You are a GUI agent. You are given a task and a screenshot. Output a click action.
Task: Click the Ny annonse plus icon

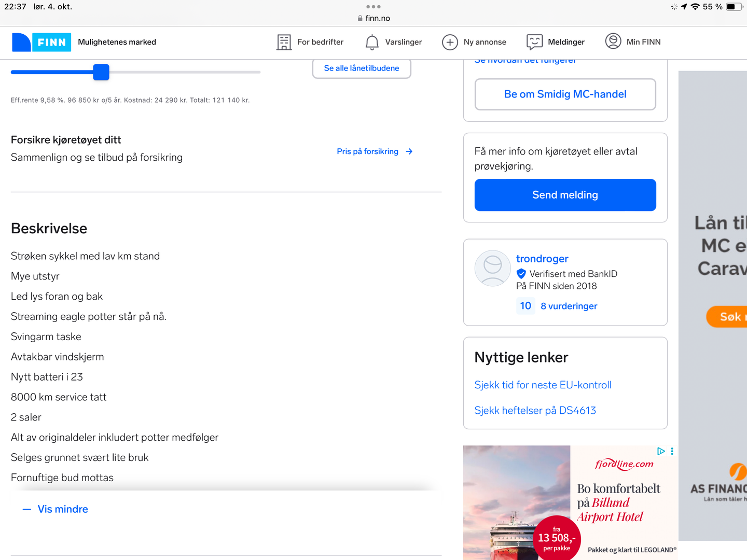point(450,42)
